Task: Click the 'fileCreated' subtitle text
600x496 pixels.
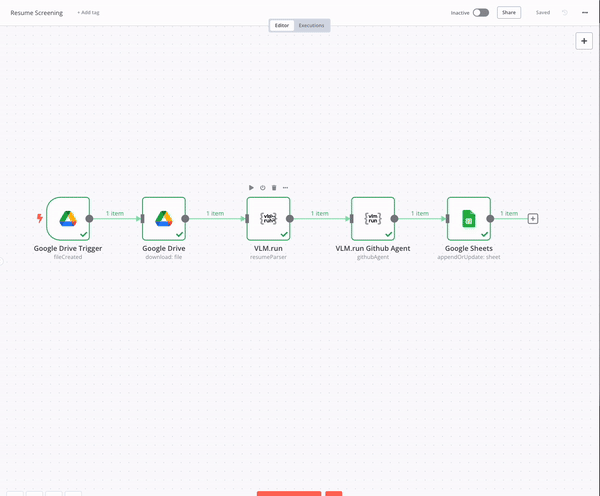Action: coord(68,257)
